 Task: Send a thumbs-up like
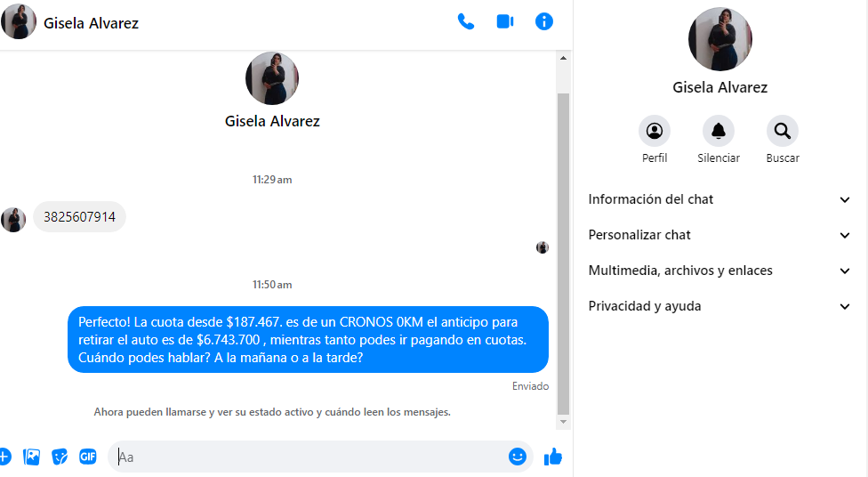tap(552, 457)
